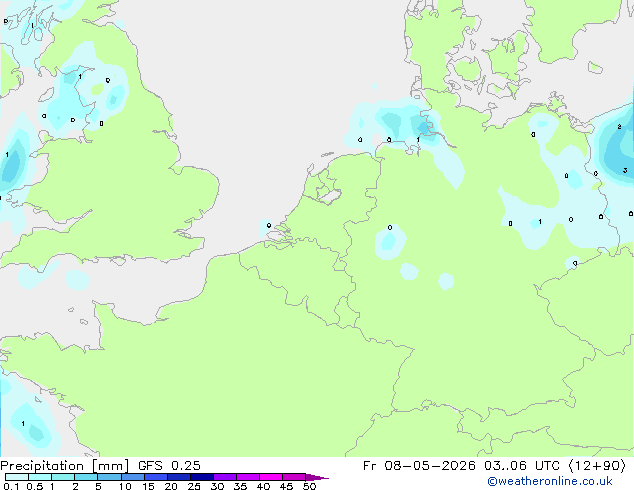Click the 03..06 UTC time label
Screen dimensions: 634x490
516,466
